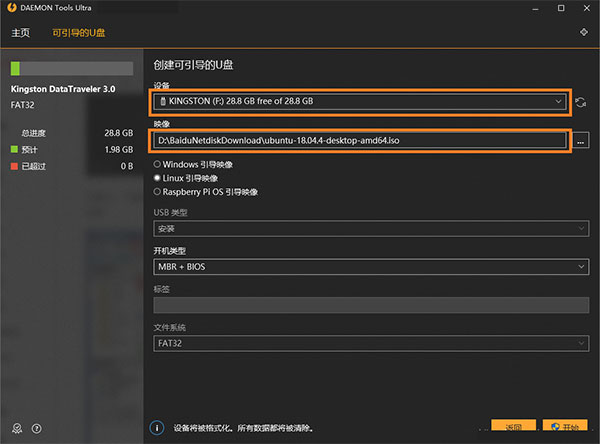Image resolution: width=600 pixels, height=444 pixels.
Task: Choose Raspberry Pi OS 引导映像 option
Action: pos(157,191)
